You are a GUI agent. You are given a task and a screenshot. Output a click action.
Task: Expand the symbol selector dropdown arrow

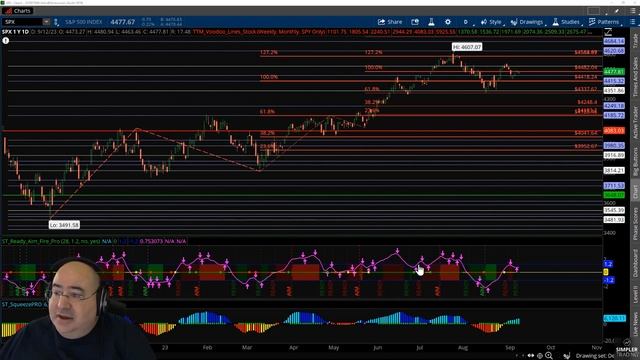(46, 22)
